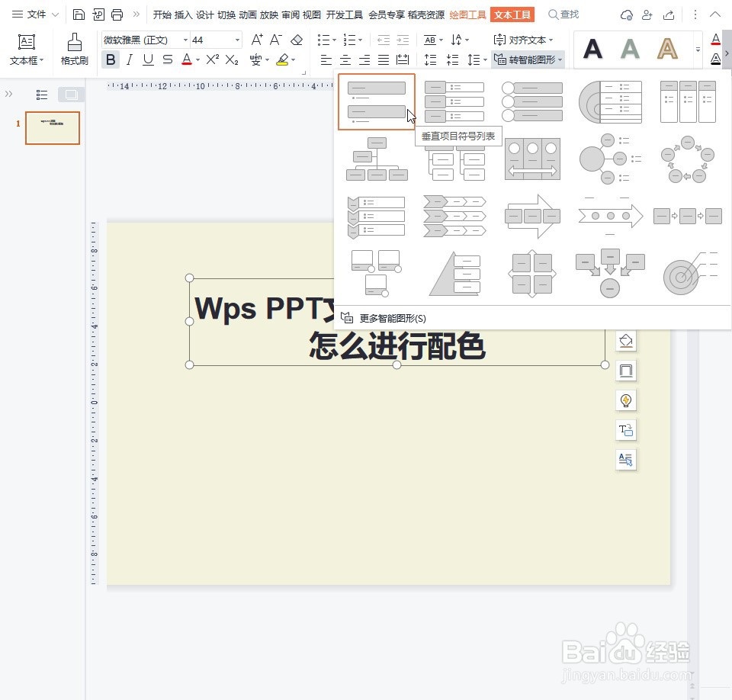
Task: Toggle Underline formatting
Action: pyautogui.click(x=148, y=59)
